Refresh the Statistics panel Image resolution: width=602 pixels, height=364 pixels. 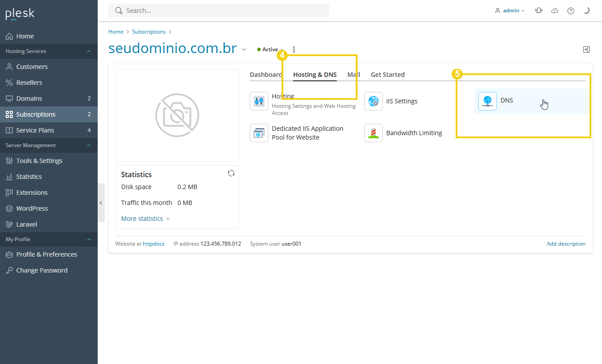click(x=231, y=173)
